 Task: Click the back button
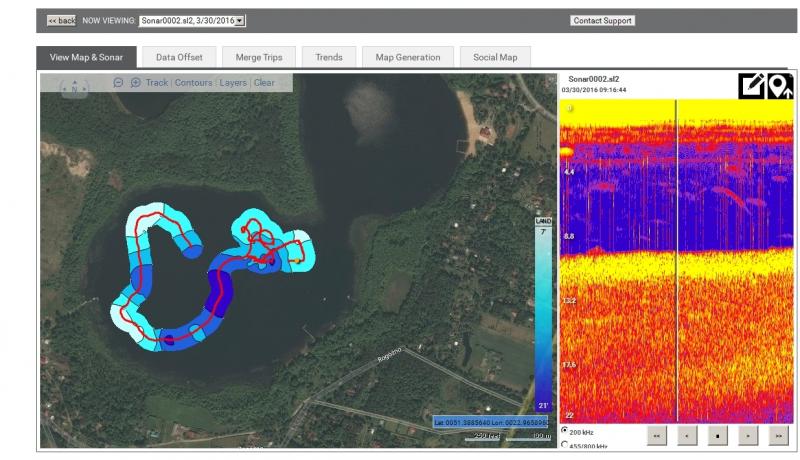pyautogui.click(x=61, y=20)
